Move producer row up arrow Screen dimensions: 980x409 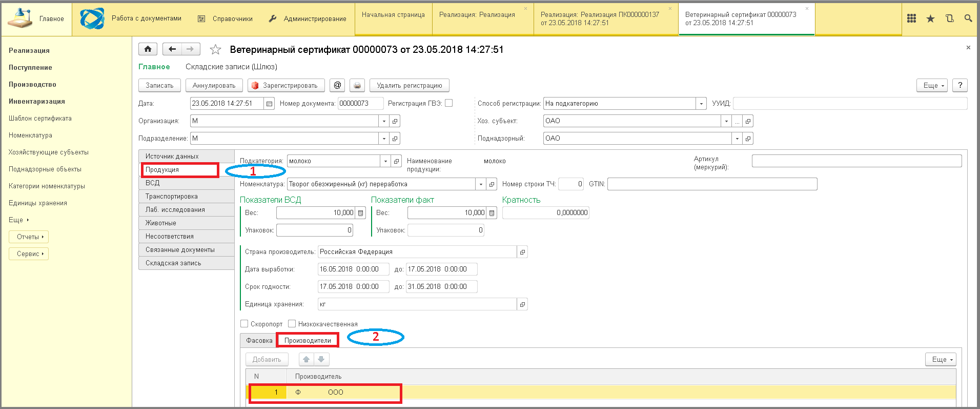306,359
